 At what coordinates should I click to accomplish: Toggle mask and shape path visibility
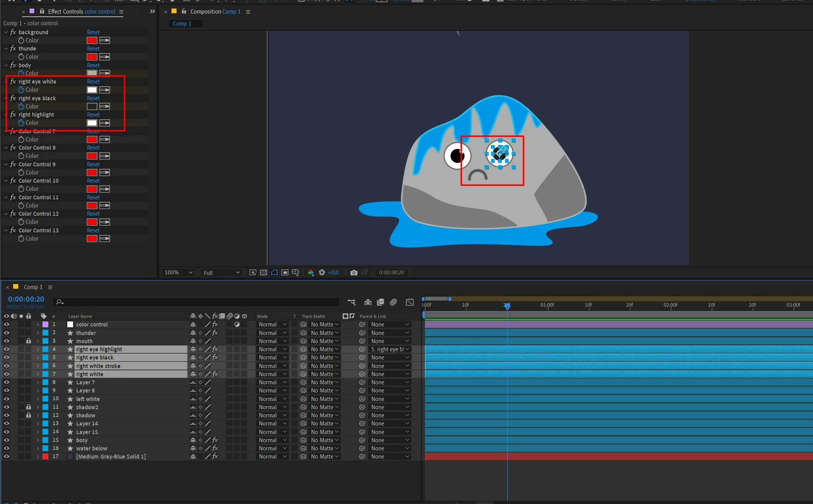[x=274, y=272]
